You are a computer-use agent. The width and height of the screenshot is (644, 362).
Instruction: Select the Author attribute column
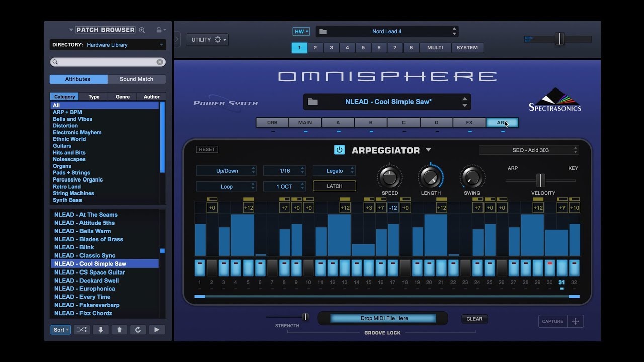pos(151,97)
